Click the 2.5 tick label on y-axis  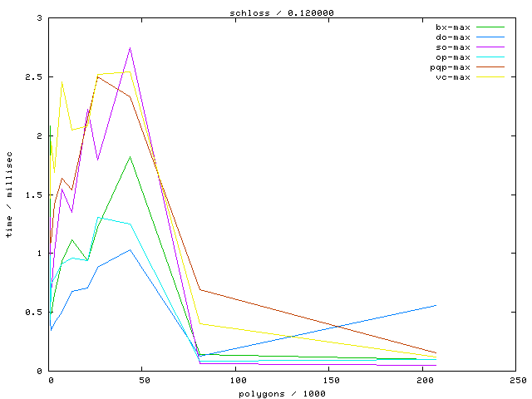coord(33,77)
